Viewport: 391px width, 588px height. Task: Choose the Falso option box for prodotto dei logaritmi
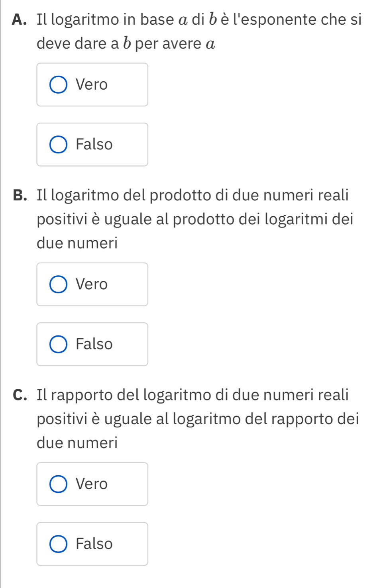pyautogui.click(x=92, y=344)
